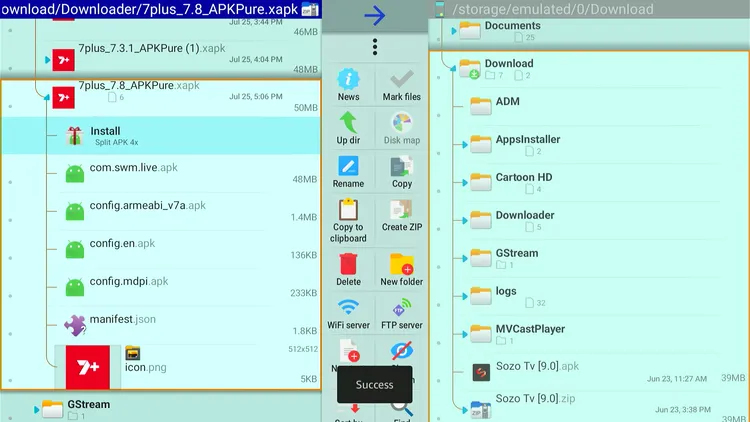This screenshot has width=750, height=422.
Task: Create a New folder
Action: (x=402, y=269)
